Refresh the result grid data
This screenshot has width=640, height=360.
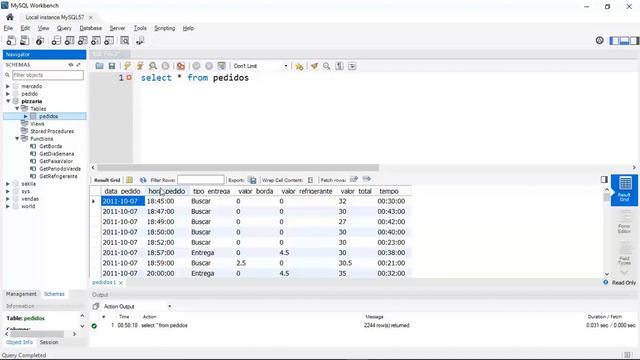(x=142, y=180)
